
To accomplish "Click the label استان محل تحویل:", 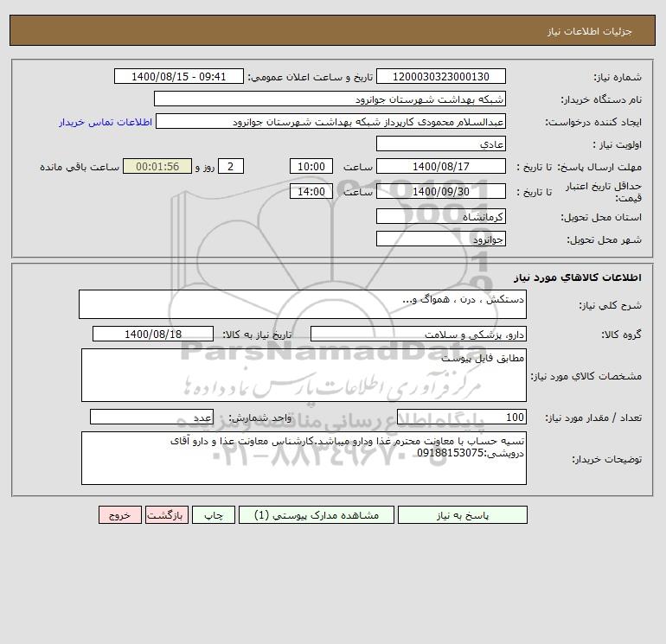I will click(x=601, y=217).
